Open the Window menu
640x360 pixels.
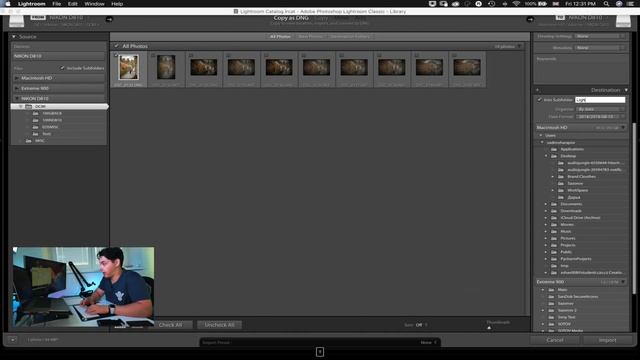click(94, 4)
